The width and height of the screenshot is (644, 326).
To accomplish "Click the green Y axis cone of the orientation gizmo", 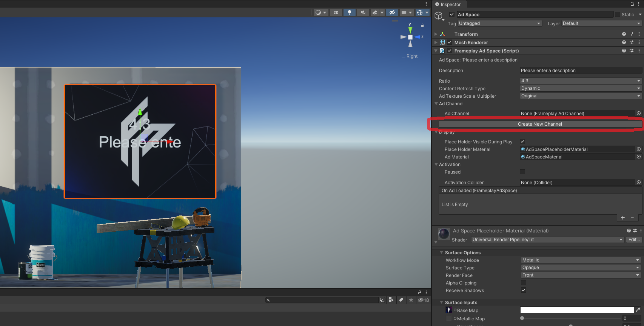I will tap(410, 30).
